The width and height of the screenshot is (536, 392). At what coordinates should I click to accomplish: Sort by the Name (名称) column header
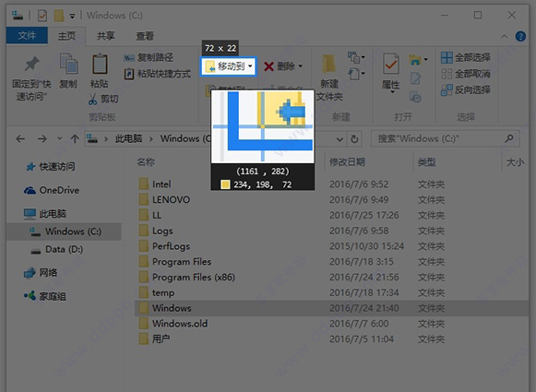point(146,162)
